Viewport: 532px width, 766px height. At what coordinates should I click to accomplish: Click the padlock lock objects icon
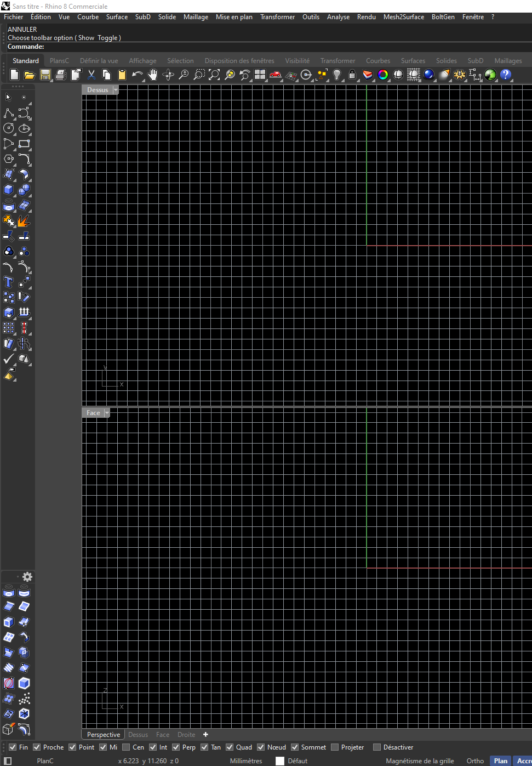[352, 75]
